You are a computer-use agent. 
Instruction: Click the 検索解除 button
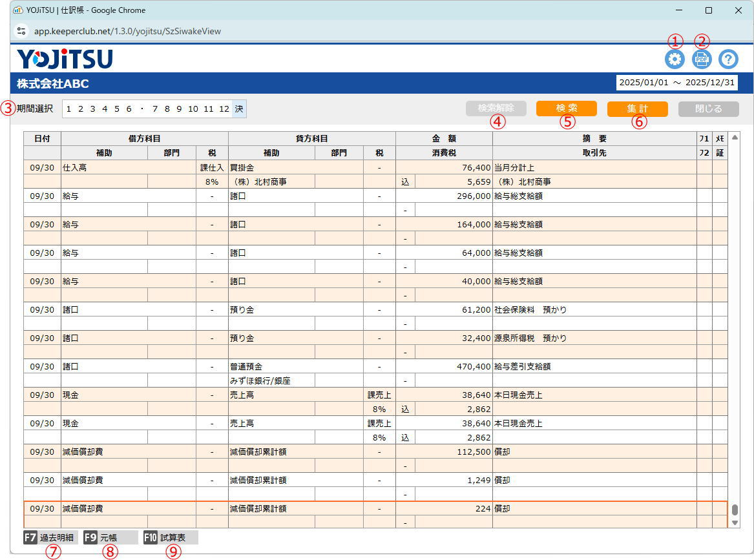click(x=496, y=109)
